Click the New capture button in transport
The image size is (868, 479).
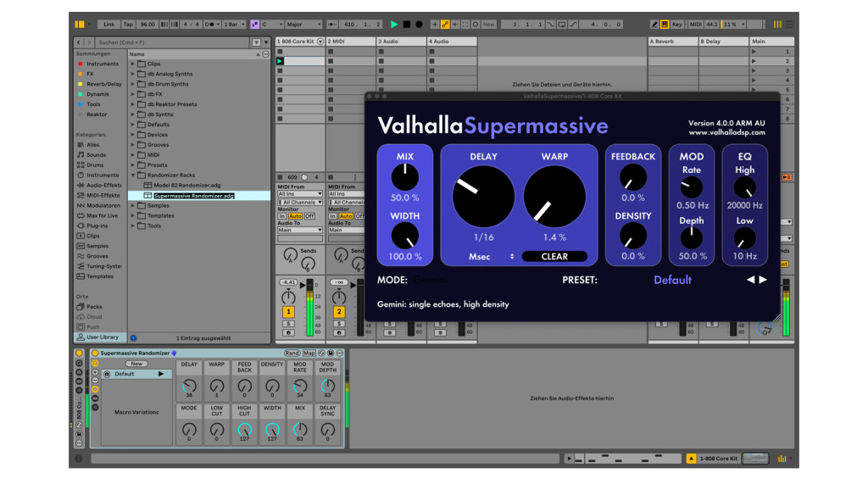coord(489,25)
